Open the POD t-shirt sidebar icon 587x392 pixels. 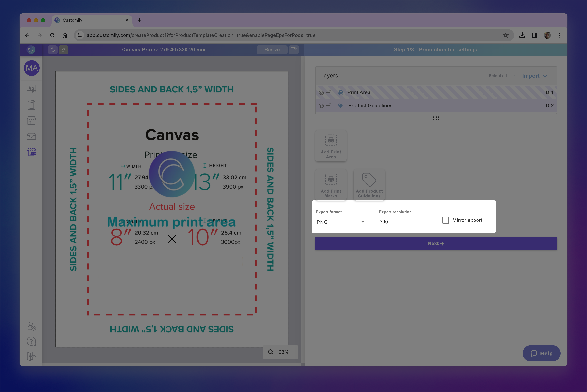(x=32, y=152)
